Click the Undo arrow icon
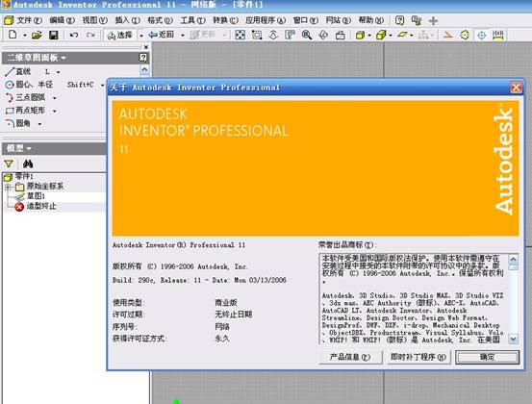This screenshot has width=532, height=404. pyautogui.click(x=74, y=35)
